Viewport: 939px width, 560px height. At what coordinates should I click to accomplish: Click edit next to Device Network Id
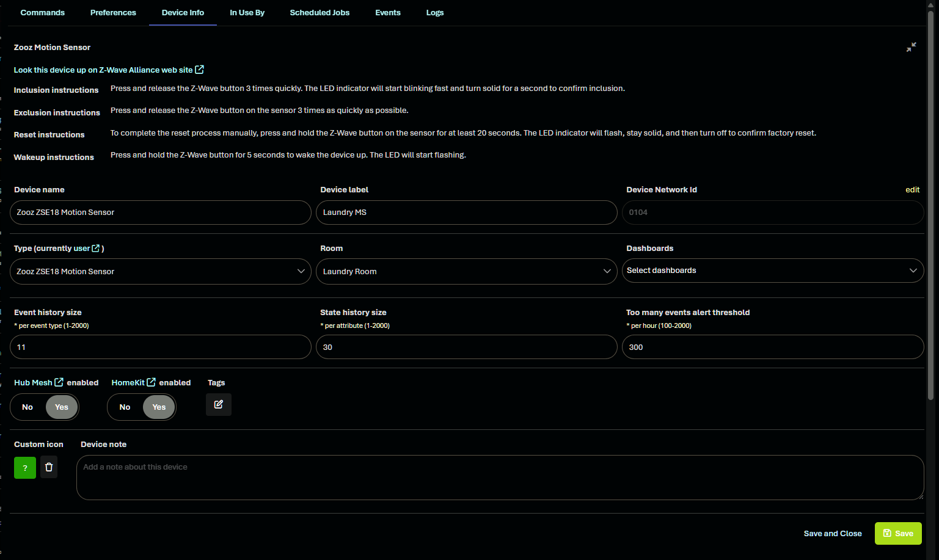tap(912, 190)
